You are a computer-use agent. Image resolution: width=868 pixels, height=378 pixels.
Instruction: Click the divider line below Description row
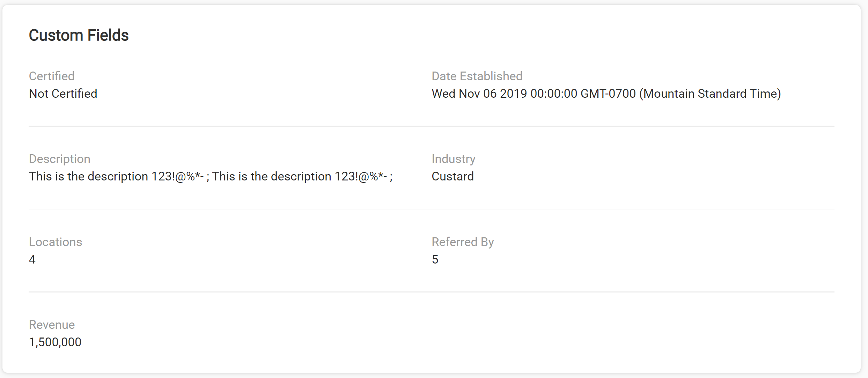tap(432, 209)
